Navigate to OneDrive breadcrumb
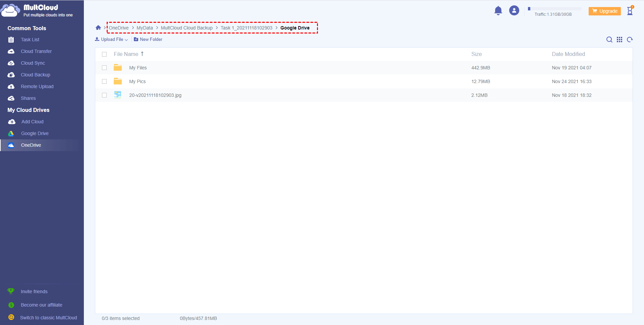The height and width of the screenshot is (325, 644). [119, 28]
